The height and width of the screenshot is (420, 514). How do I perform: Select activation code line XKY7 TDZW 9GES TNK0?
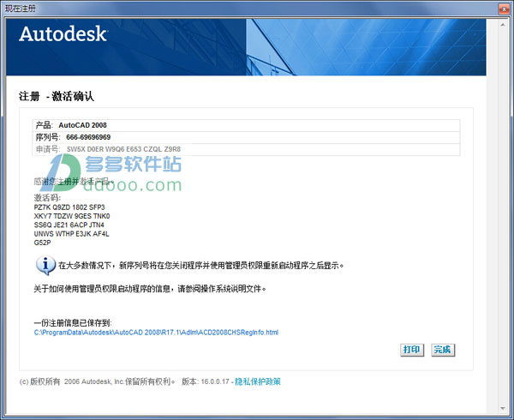coord(72,216)
